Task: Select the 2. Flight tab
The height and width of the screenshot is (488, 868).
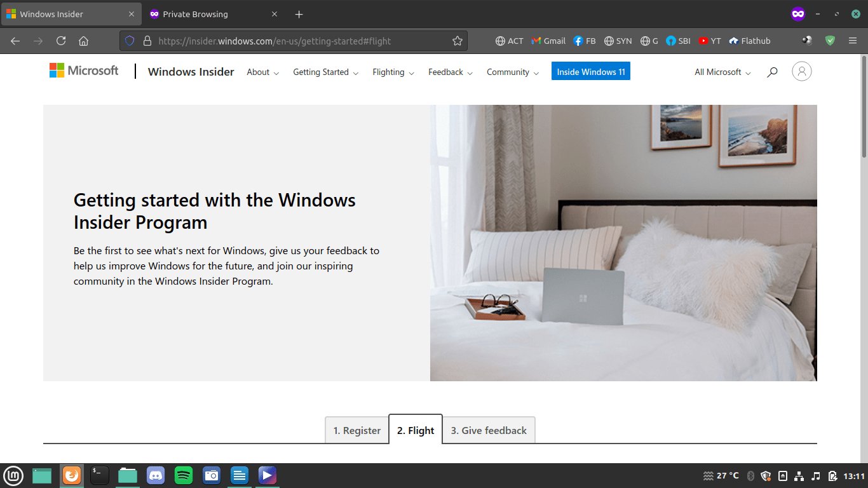Action: 416,430
